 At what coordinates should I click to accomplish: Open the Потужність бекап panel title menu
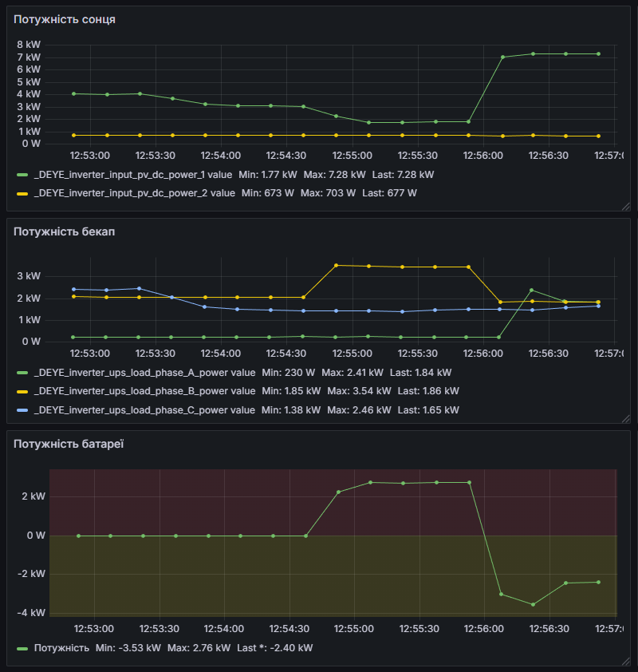(x=64, y=231)
